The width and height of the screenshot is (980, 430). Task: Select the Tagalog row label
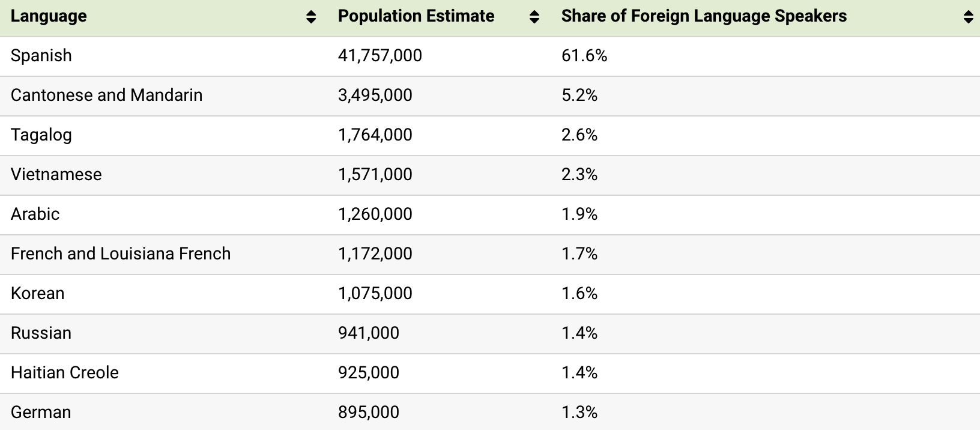41,135
